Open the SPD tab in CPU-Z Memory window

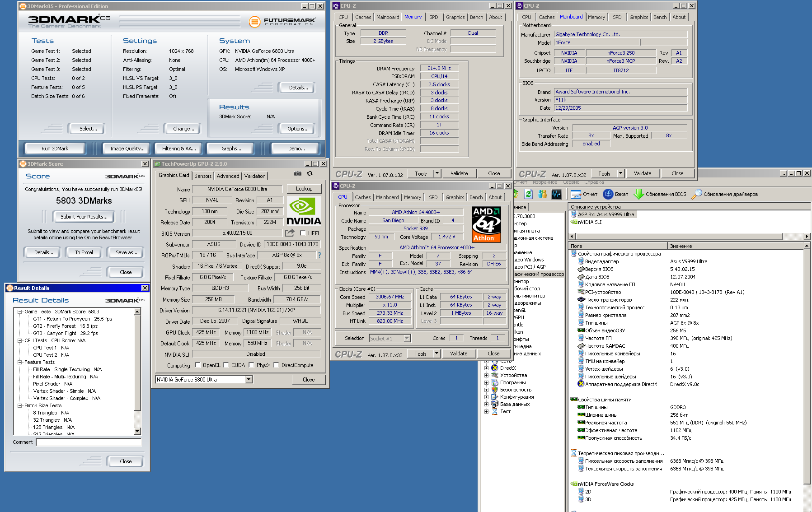coord(433,17)
